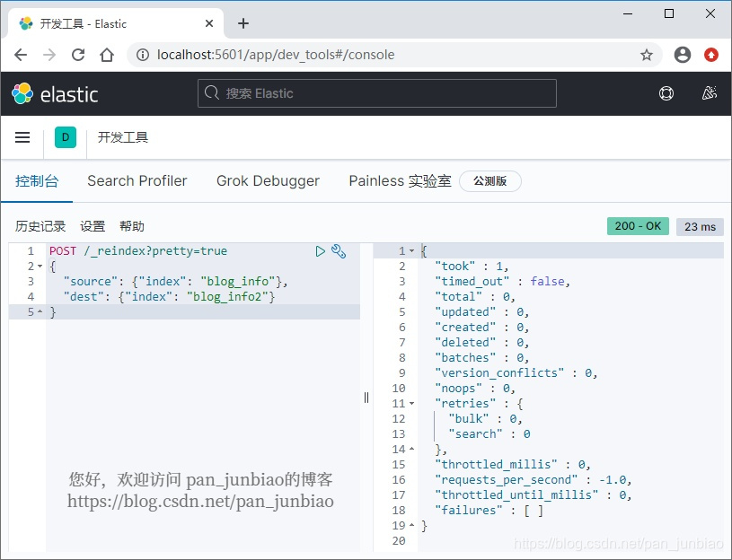
Task: Click the 23 ms response time badge
Action: tap(700, 226)
